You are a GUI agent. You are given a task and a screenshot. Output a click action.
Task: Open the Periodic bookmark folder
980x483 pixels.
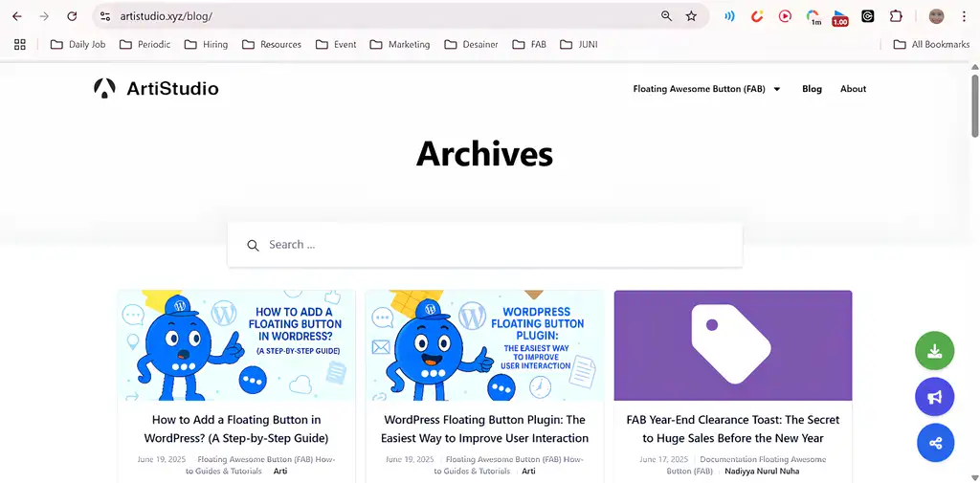point(145,44)
